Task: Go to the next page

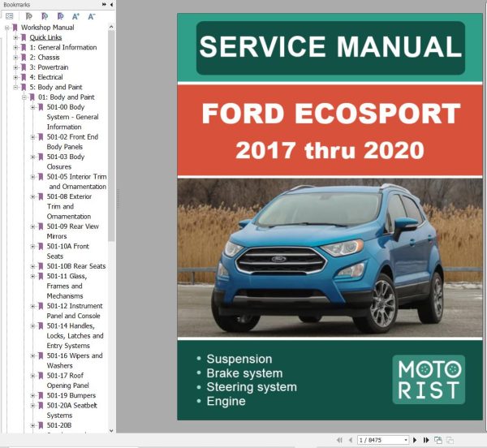Action: [415, 440]
